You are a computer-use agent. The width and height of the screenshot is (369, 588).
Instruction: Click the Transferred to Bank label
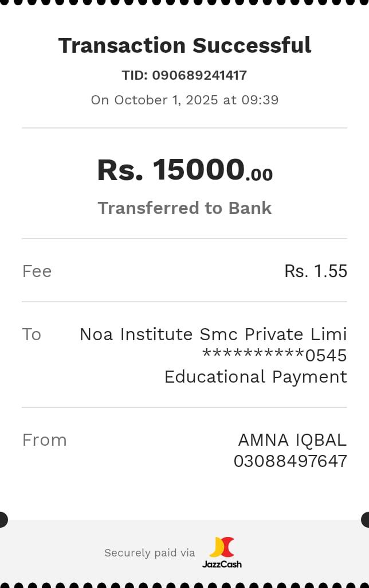185,208
